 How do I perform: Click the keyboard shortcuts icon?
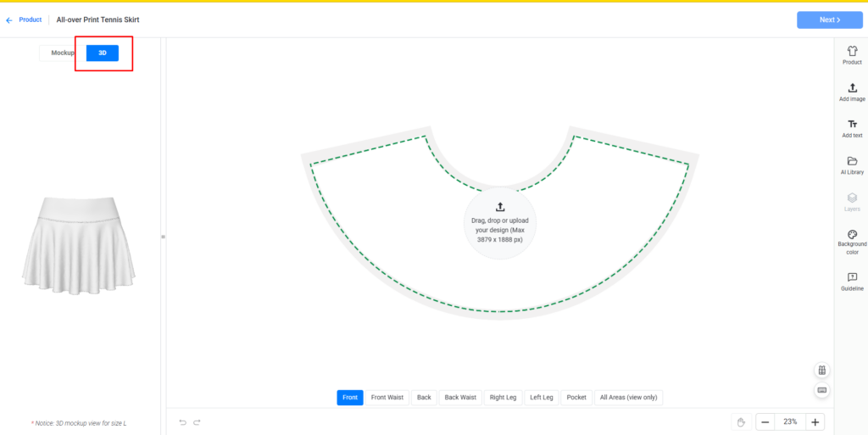tap(821, 390)
